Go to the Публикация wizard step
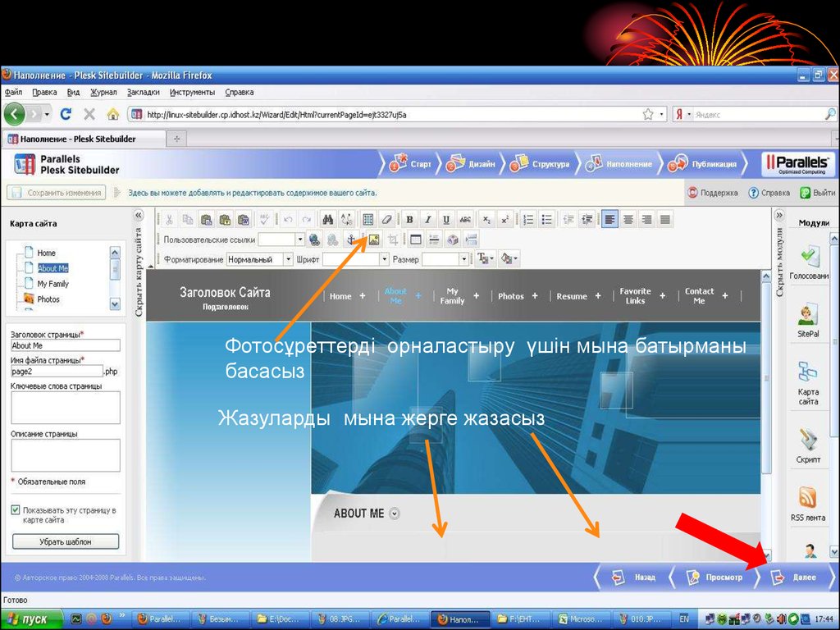The width and height of the screenshot is (840, 630). pos(702,164)
